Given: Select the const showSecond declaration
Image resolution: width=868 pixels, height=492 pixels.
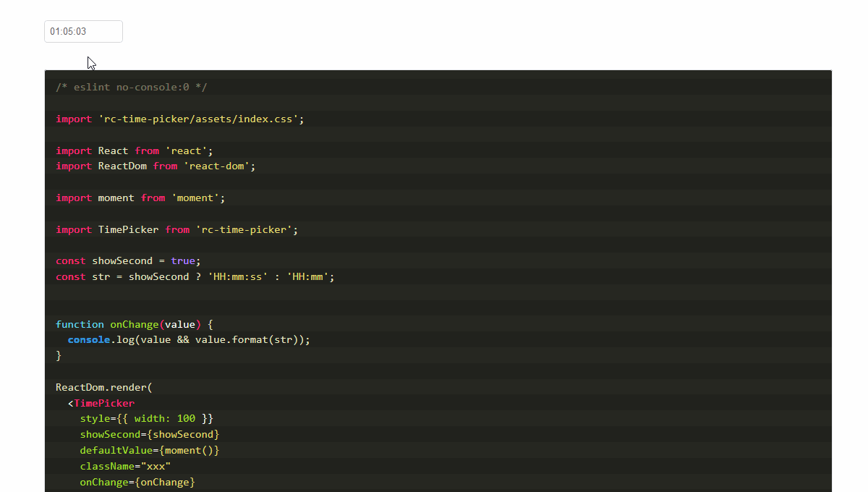Looking at the screenshot, I should tap(127, 260).
